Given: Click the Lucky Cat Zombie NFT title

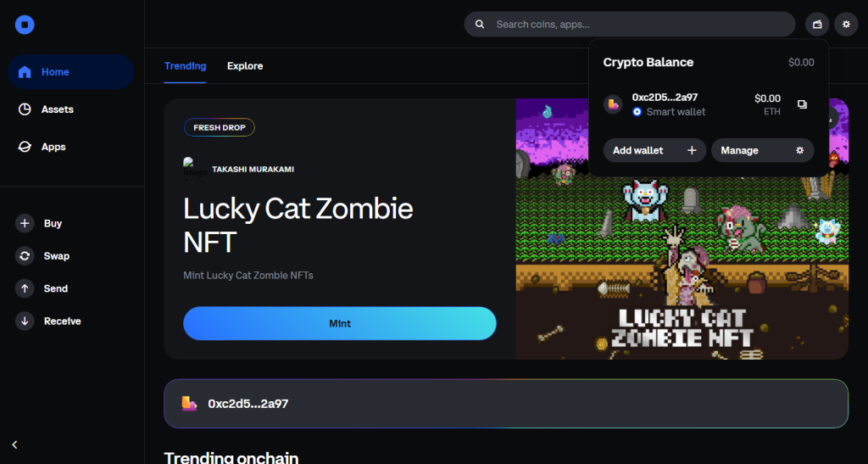Looking at the screenshot, I should [x=298, y=225].
